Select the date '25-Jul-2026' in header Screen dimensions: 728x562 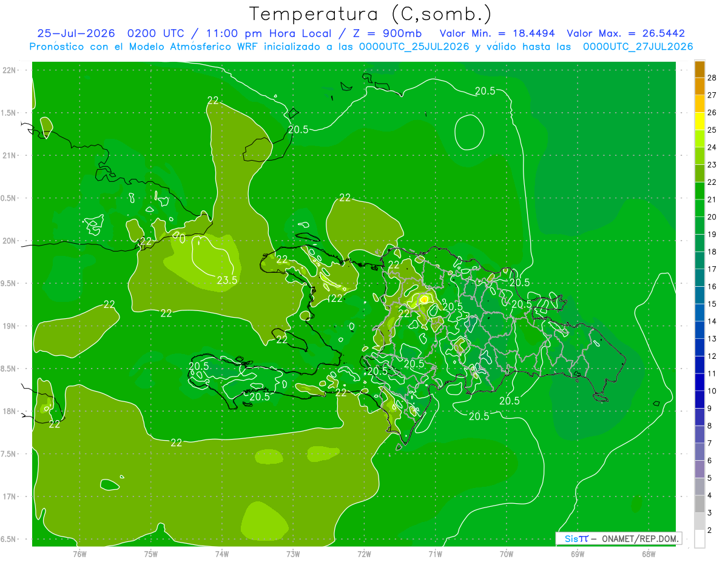[x=76, y=34]
